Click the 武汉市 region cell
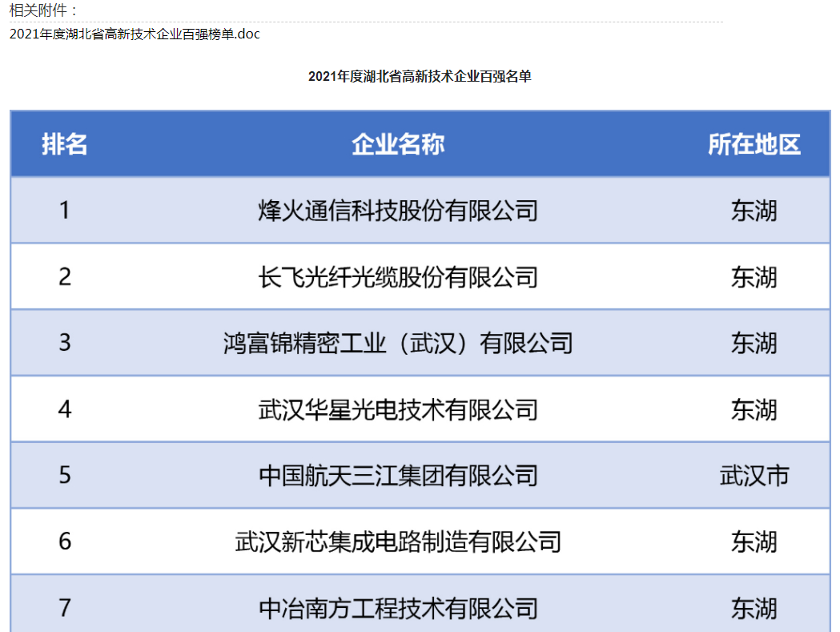The height and width of the screenshot is (632, 840). [x=754, y=476]
